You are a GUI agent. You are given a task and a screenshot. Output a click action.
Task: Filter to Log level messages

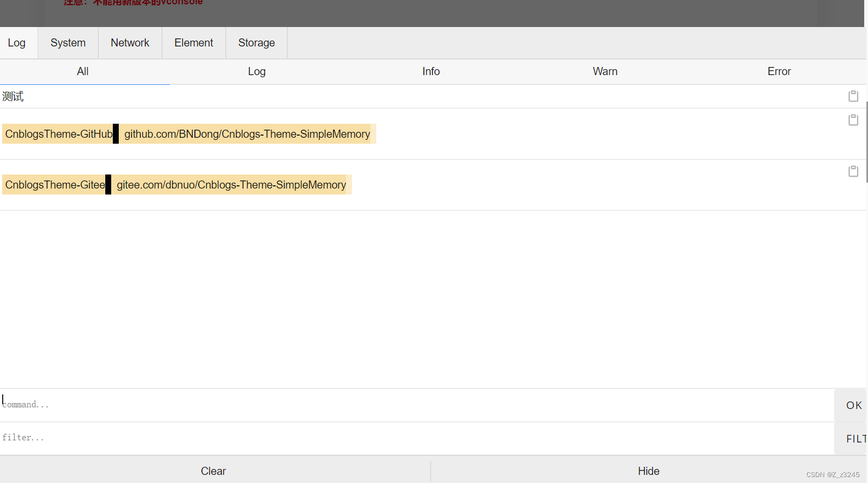coord(257,71)
